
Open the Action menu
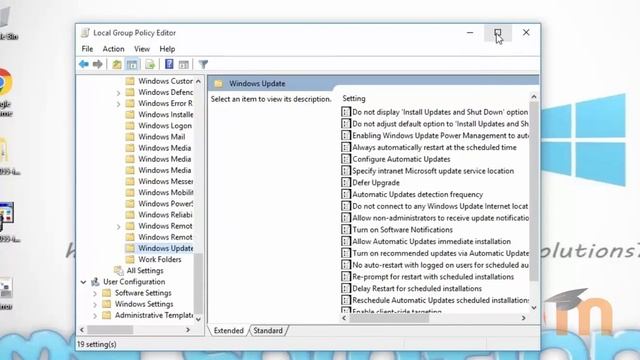point(113,49)
